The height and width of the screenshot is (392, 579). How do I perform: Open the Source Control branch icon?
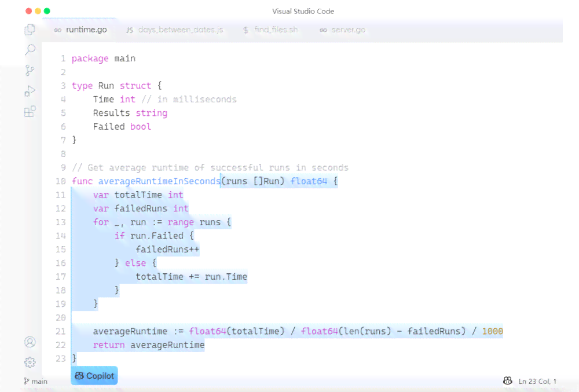[x=30, y=70]
